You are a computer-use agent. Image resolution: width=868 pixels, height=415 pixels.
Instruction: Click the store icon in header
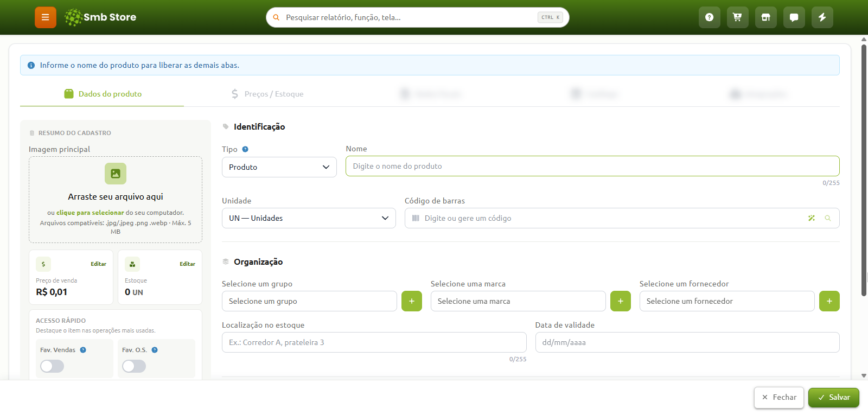pos(766,17)
